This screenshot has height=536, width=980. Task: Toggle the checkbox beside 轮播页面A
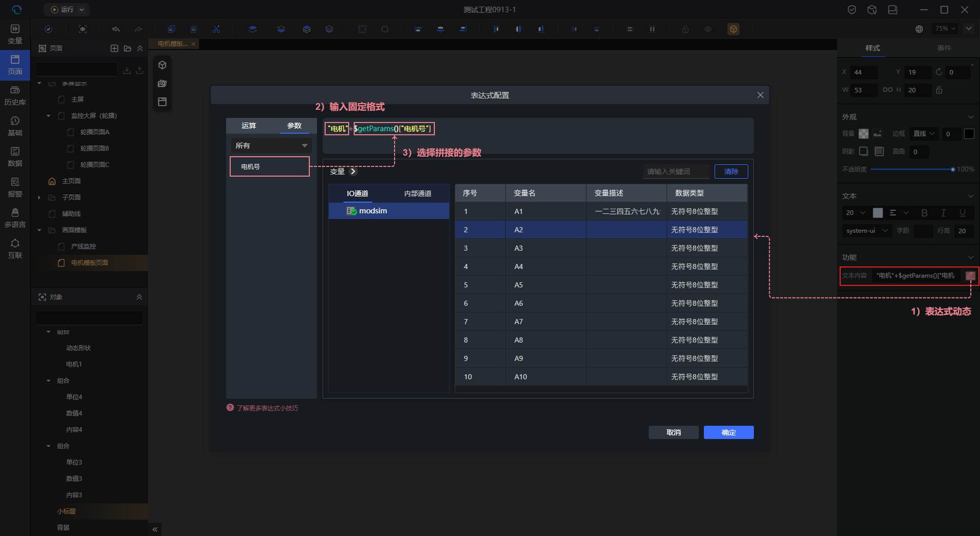pyautogui.click(x=71, y=132)
